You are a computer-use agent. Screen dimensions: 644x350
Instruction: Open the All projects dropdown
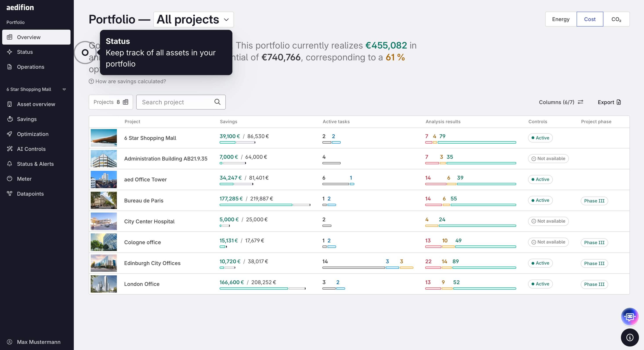pyautogui.click(x=193, y=20)
